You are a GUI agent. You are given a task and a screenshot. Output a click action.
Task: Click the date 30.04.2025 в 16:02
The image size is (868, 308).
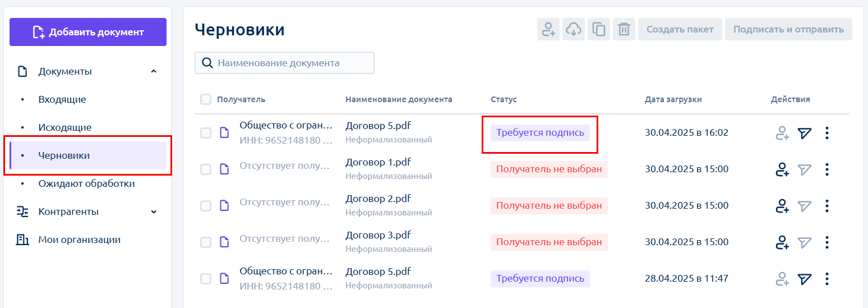click(x=686, y=133)
